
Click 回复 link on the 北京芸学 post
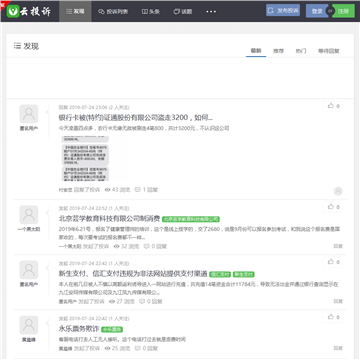click(338, 246)
